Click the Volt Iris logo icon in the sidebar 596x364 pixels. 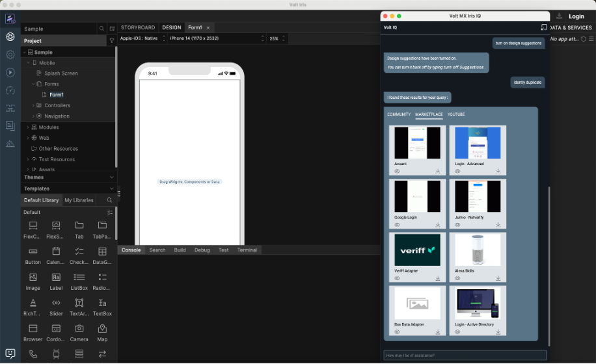(x=10, y=18)
